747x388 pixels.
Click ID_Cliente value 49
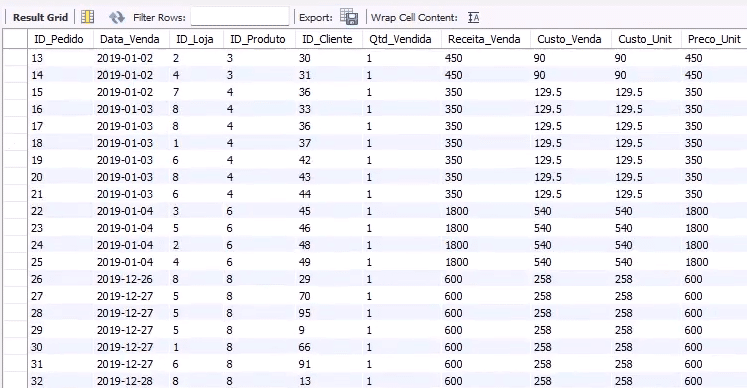pyautogui.click(x=304, y=262)
